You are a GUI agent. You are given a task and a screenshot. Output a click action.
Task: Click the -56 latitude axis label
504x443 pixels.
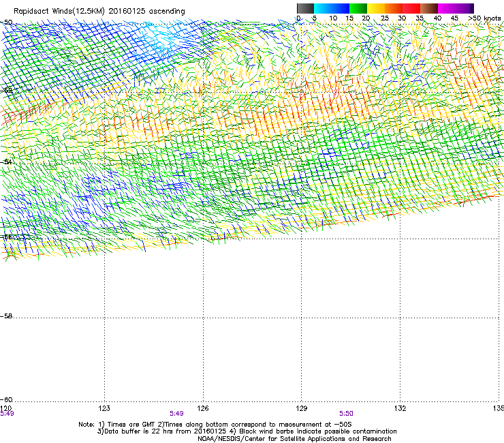tap(6, 237)
